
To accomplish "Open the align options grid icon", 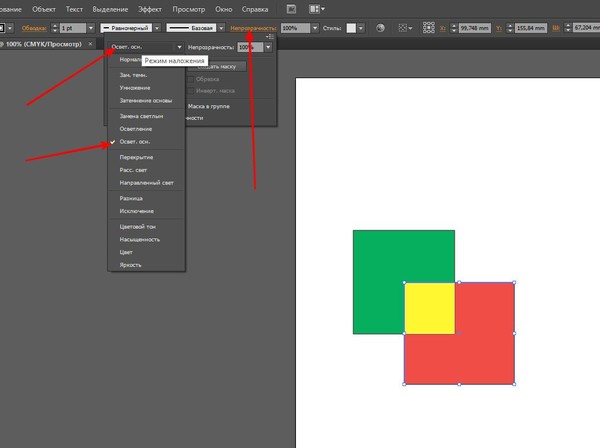I will [x=404, y=28].
